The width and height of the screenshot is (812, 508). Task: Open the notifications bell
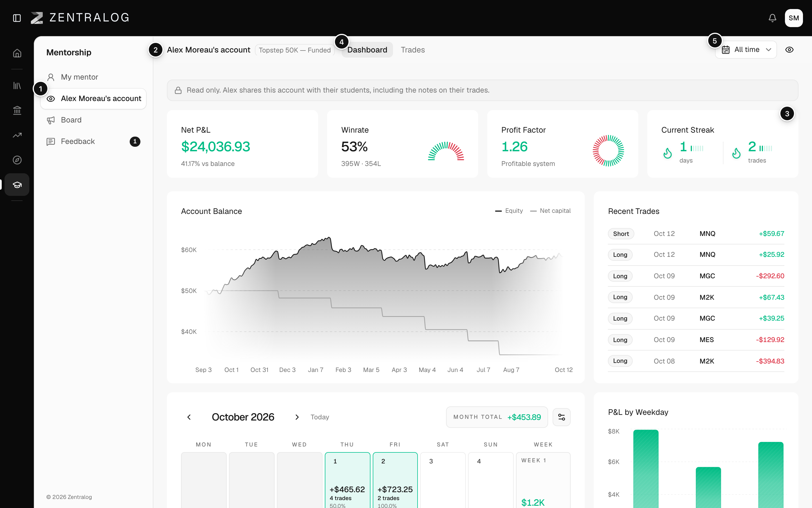coord(772,18)
